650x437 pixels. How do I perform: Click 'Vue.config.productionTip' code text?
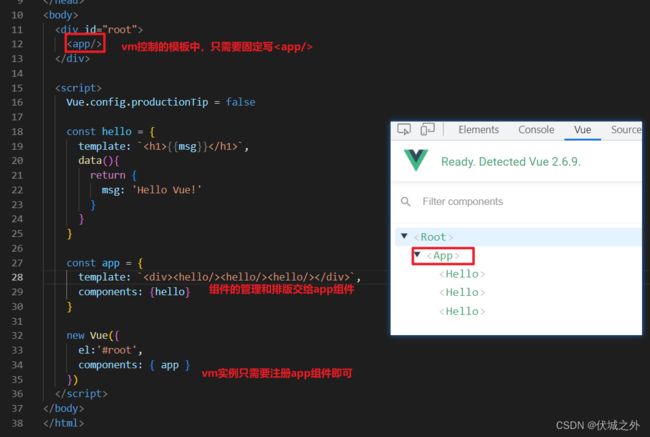coord(137,102)
